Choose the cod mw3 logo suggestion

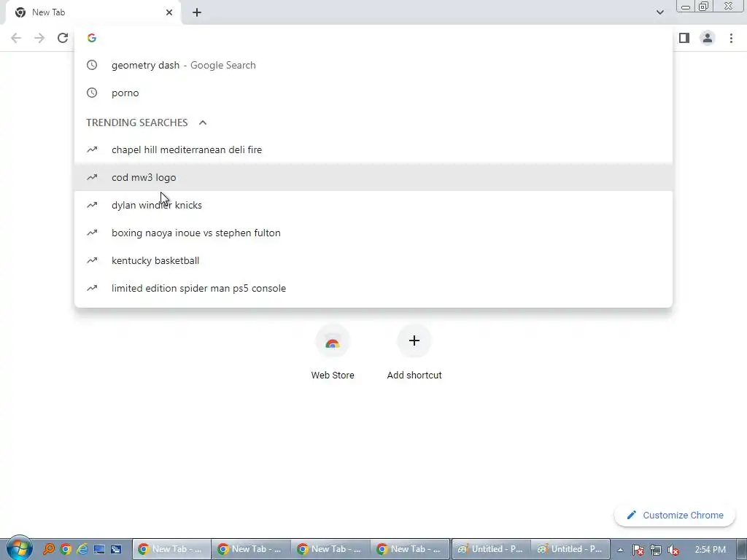tap(373, 178)
